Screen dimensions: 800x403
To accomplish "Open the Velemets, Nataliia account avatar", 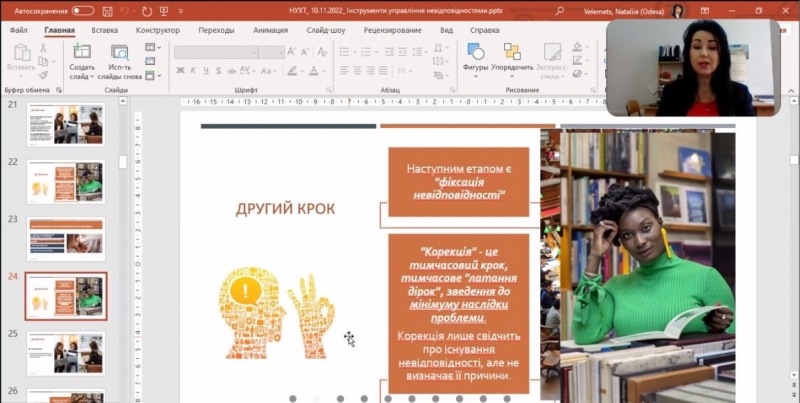I will pyautogui.click(x=678, y=11).
